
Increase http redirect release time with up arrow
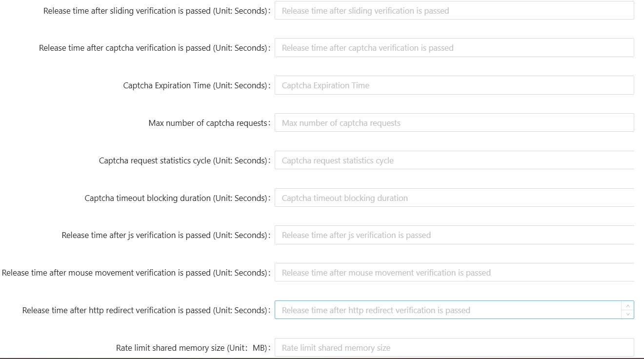coord(628,306)
